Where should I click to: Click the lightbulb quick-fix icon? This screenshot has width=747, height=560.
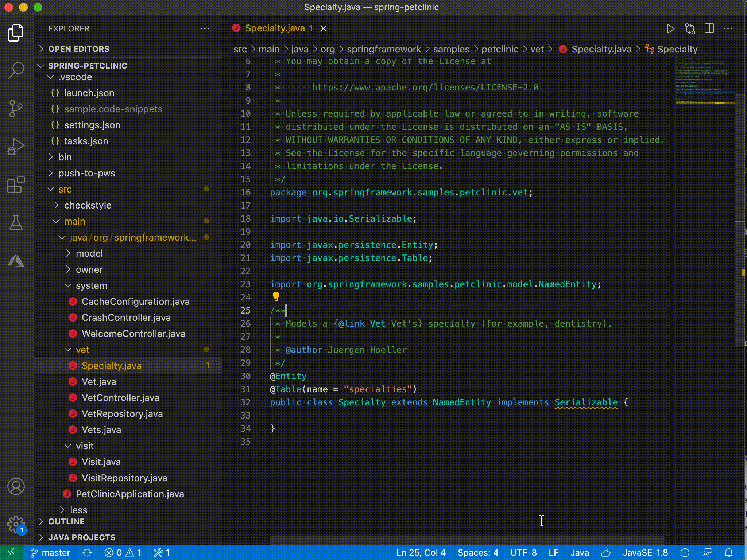(x=276, y=297)
